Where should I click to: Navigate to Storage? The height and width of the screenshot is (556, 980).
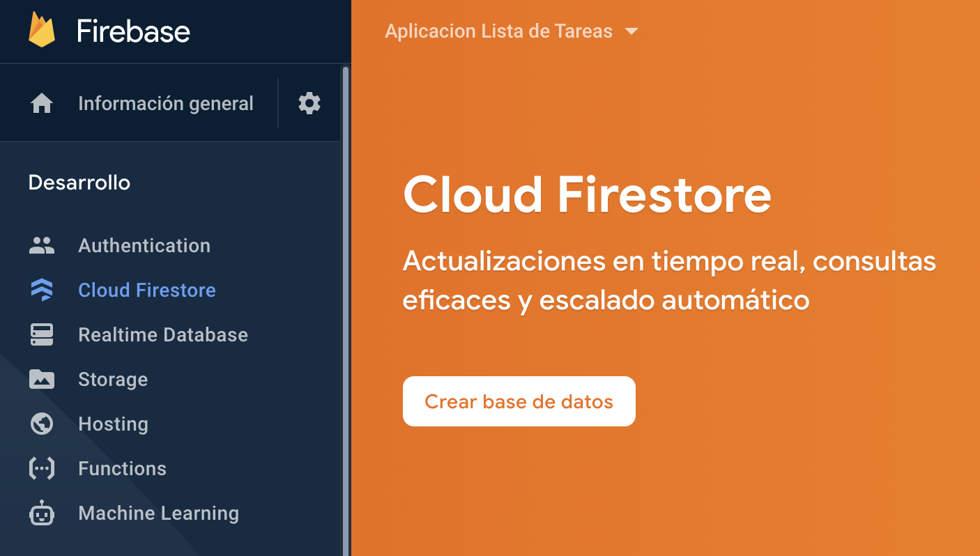(113, 379)
